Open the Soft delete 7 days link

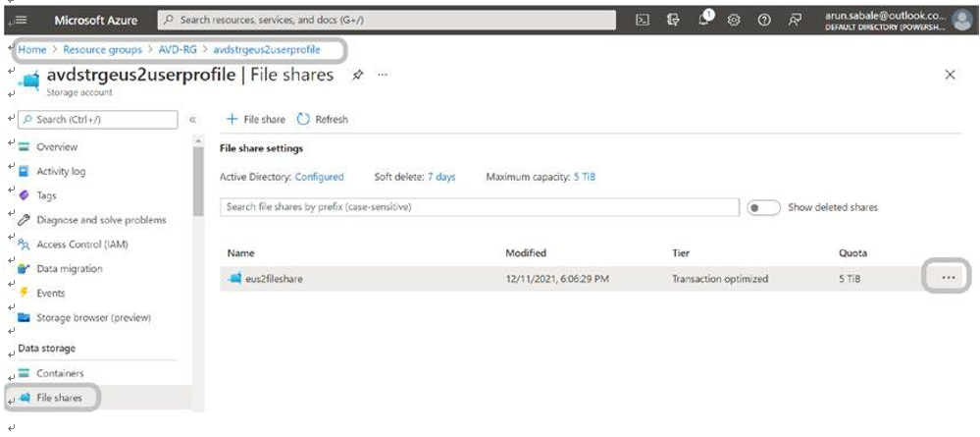pos(441,177)
